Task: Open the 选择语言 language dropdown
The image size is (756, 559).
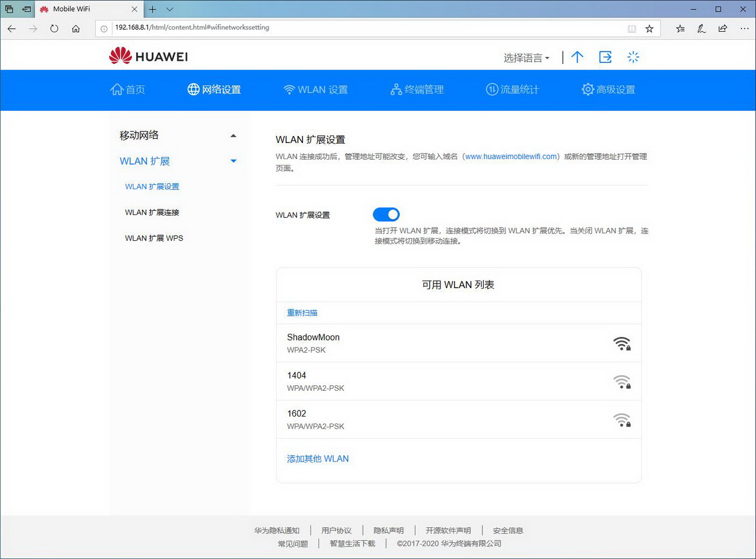Action: [x=525, y=57]
